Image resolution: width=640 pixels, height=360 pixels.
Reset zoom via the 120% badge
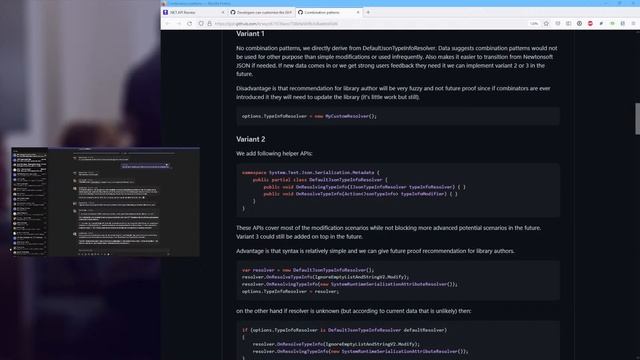point(534,24)
